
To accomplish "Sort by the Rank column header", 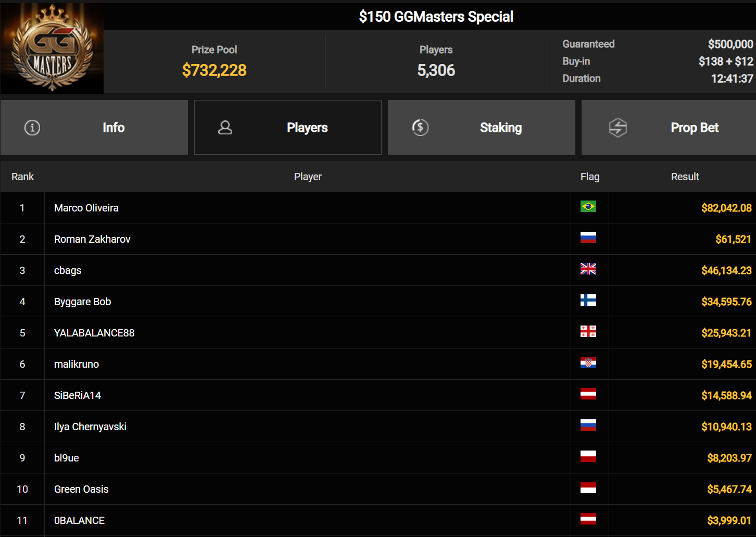I will pyautogui.click(x=22, y=177).
